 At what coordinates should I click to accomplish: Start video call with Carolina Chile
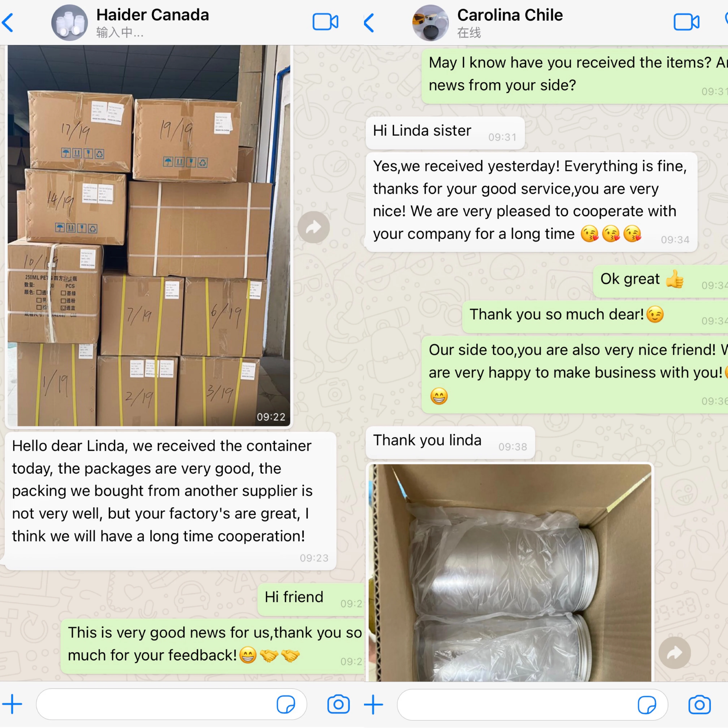[686, 22]
